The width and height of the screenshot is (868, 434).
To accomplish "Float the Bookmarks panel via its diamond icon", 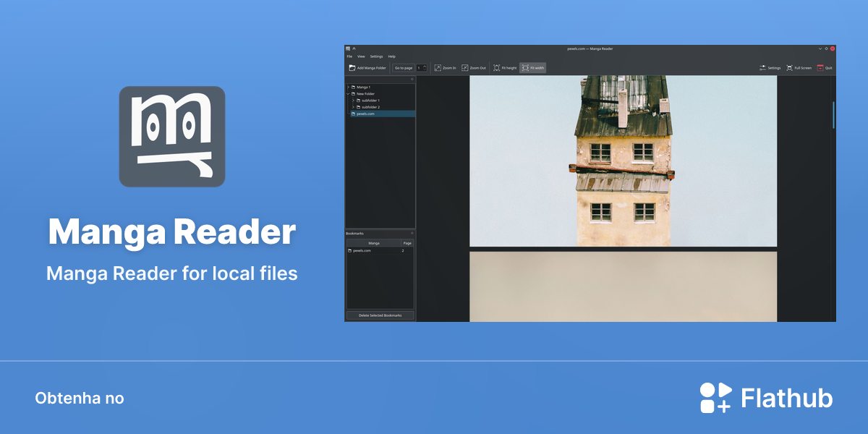I will pos(412,233).
